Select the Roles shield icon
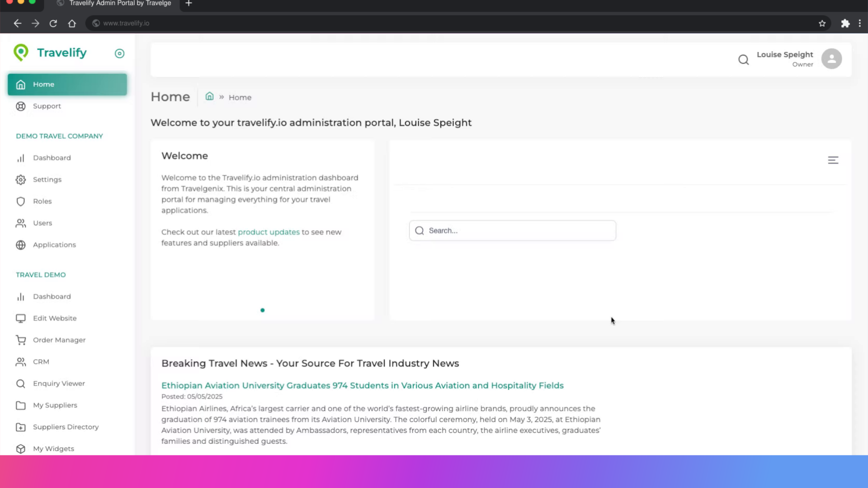This screenshot has width=868, height=488. [21, 201]
